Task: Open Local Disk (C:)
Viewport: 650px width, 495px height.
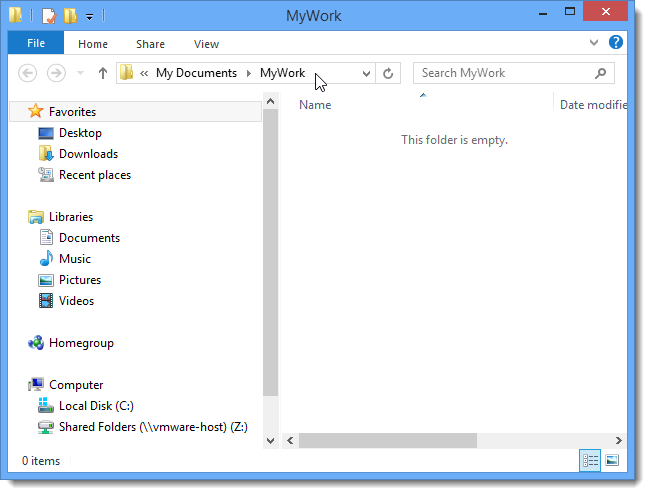Action: (96, 406)
